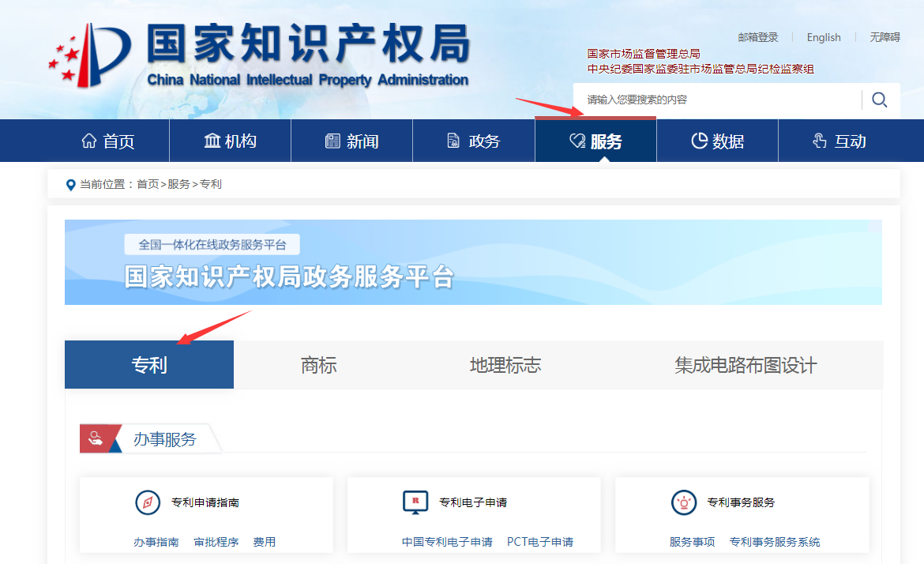Image resolution: width=924 pixels, height=564 pixels.
Task: Switch to the English site version
Action: (824, 37)
